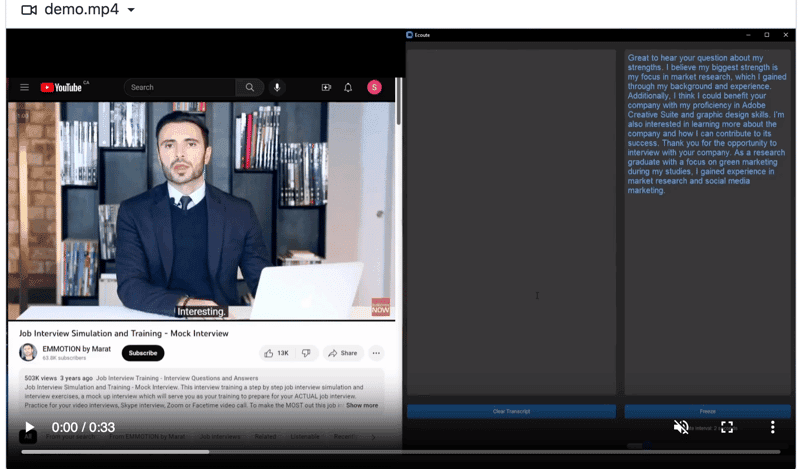Like the video with 13K likes
Image resolution: width=800 pixels, height=469 pixels.
(276, 353)
